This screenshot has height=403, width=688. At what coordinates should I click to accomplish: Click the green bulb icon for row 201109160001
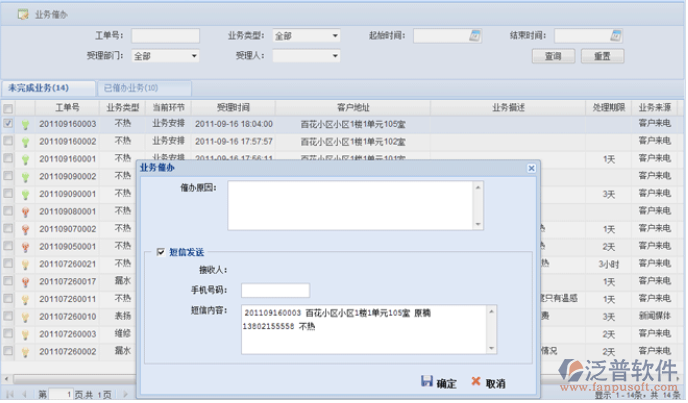click(x=25, y=160)
